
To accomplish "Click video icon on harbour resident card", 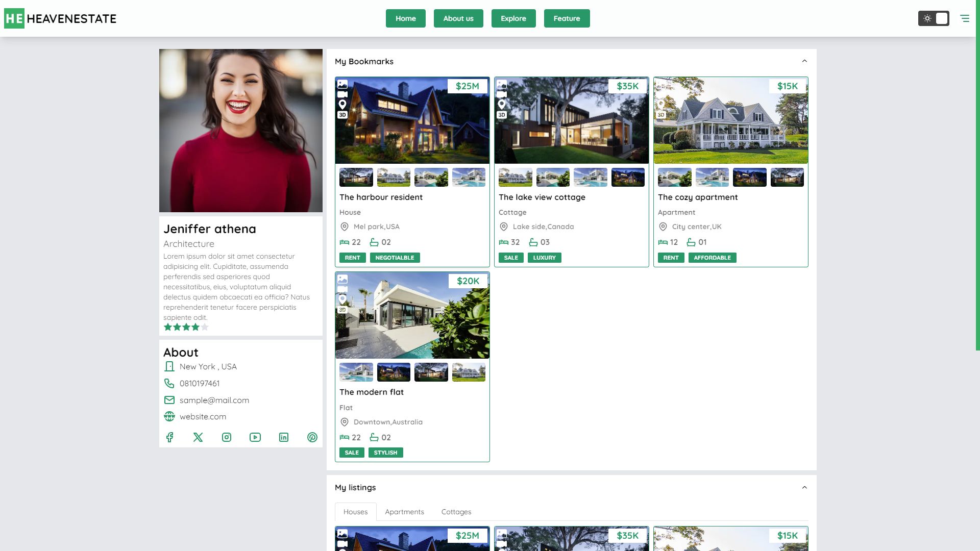I will 342,94.
